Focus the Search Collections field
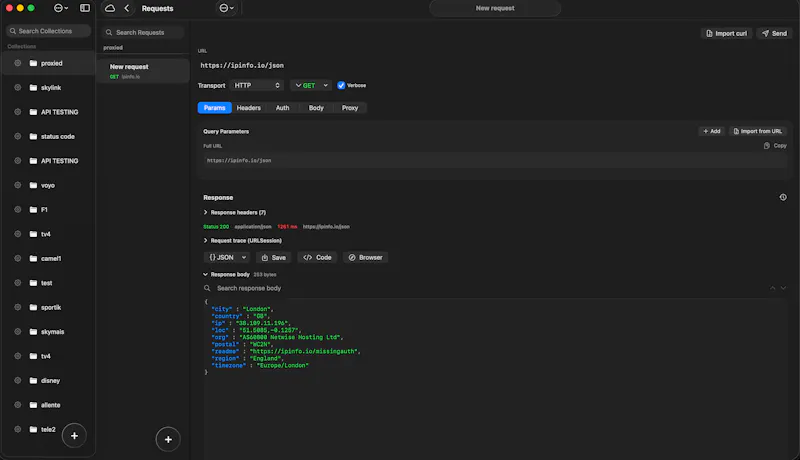 click(x=48, y=31)
